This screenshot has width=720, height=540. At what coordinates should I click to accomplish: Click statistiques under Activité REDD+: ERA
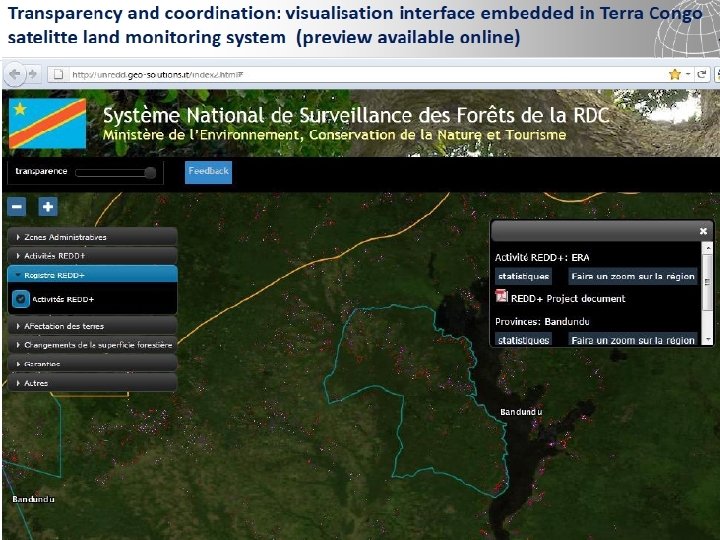coord(523,276)
